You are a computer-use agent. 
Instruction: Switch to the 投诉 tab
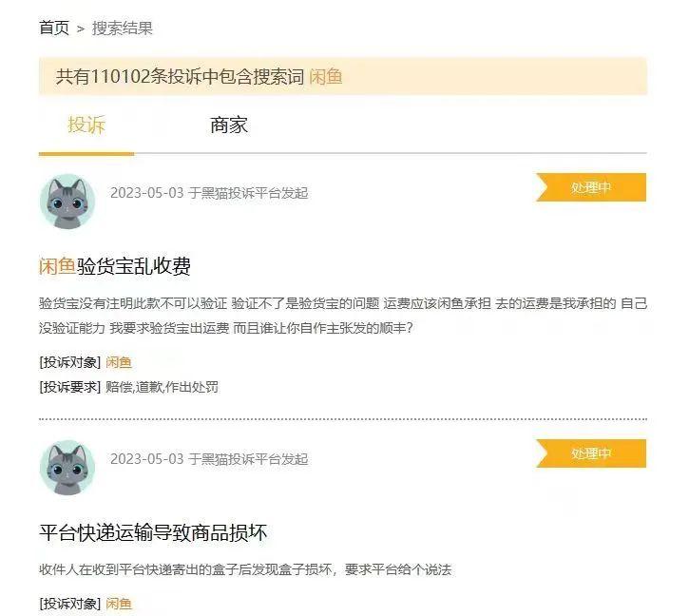coord(86,125)
